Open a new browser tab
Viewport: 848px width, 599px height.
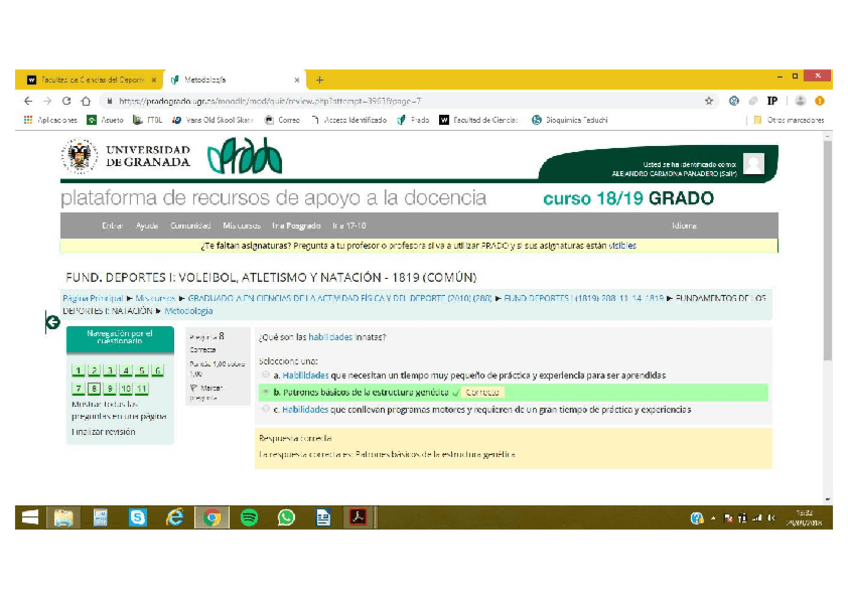click(320, 79)
